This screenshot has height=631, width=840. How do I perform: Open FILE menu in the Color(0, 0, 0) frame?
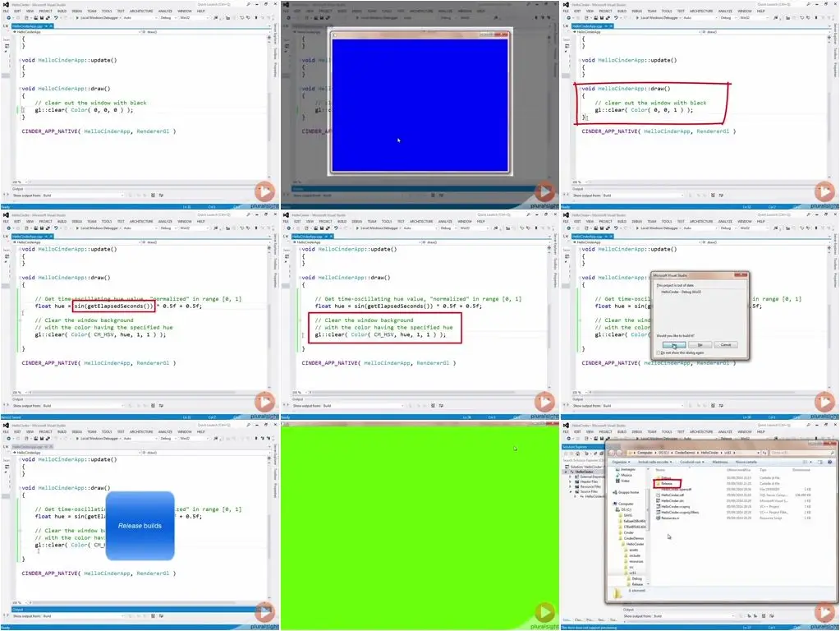[x=7, y=11]
